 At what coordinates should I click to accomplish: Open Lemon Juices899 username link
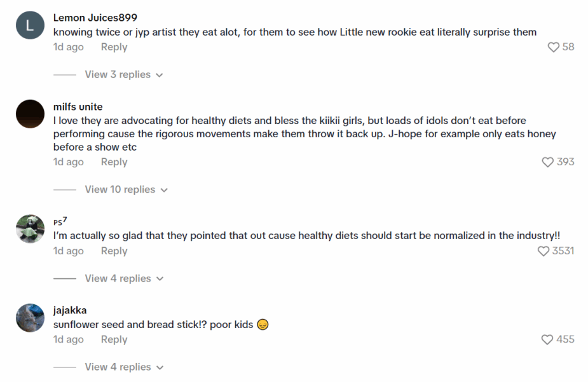95,18
